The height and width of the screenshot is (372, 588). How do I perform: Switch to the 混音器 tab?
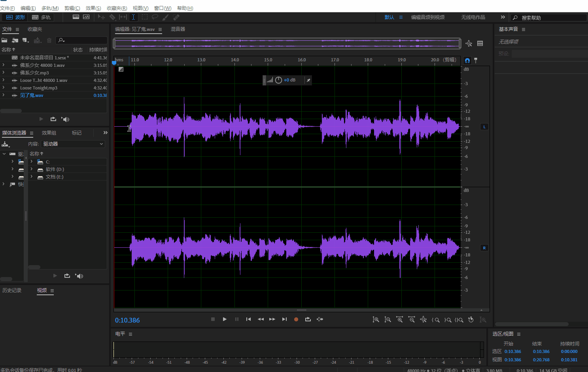pyautogui.click(x=178, y=29)
